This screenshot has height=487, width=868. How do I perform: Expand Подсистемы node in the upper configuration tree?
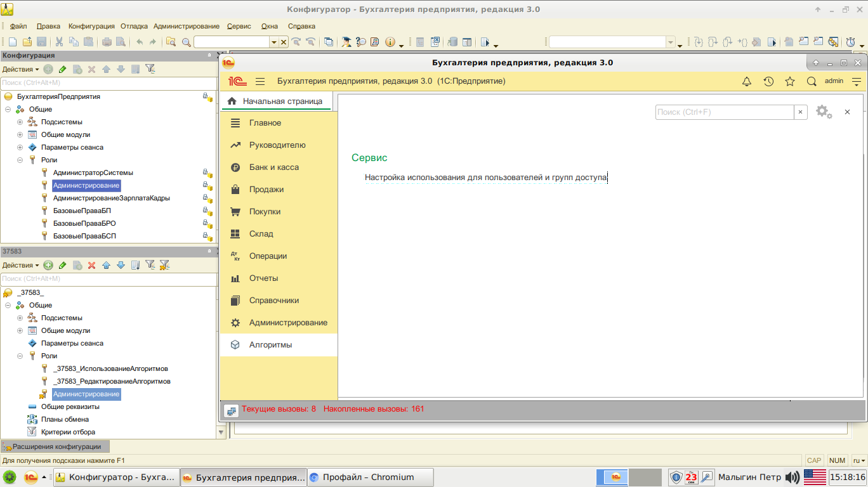20,122
